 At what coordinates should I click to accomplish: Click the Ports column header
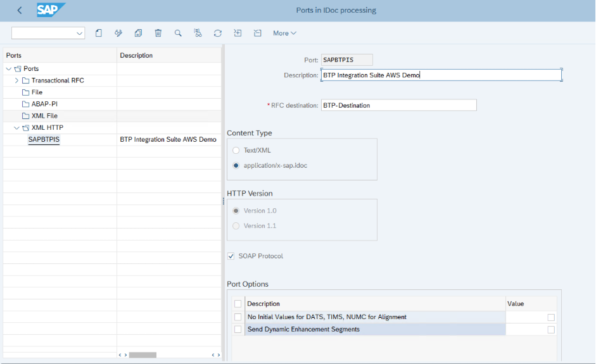click(x=60, y=56)
